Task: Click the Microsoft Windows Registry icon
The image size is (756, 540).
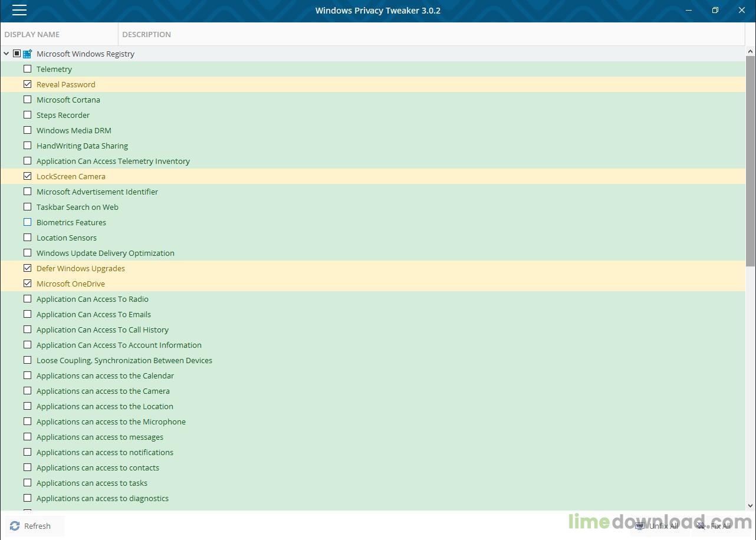Action: [27, 54]
